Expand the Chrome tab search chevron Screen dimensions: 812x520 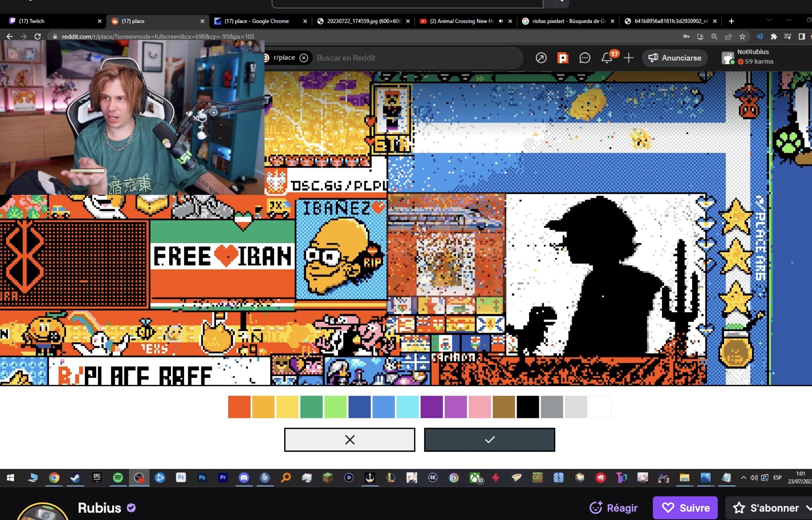(769, 20)
